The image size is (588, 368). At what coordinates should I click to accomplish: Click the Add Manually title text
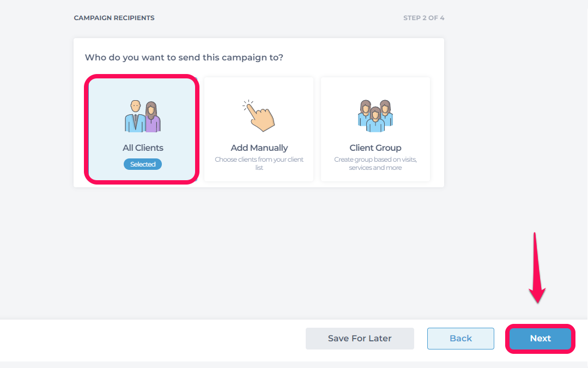coord(259,148)
